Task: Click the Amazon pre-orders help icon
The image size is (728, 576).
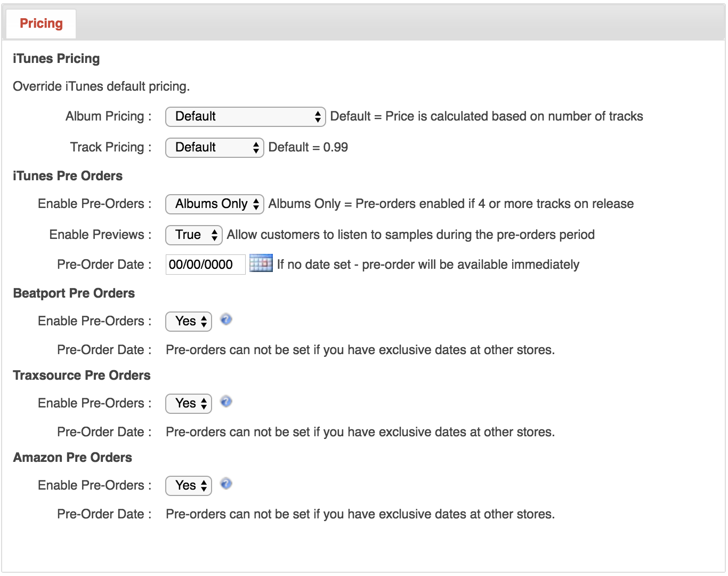Action: point(226,484)
